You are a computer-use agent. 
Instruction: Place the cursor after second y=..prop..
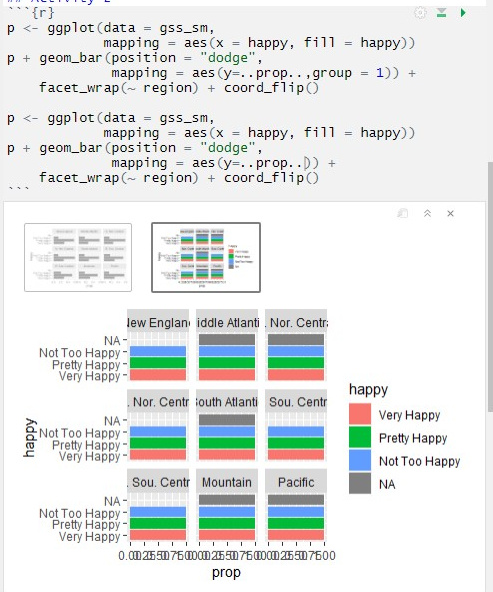305,163
